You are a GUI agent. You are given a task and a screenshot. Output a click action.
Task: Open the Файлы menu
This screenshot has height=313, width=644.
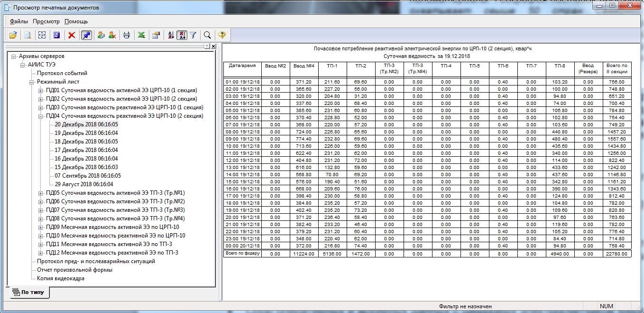(x=19, y=21)
